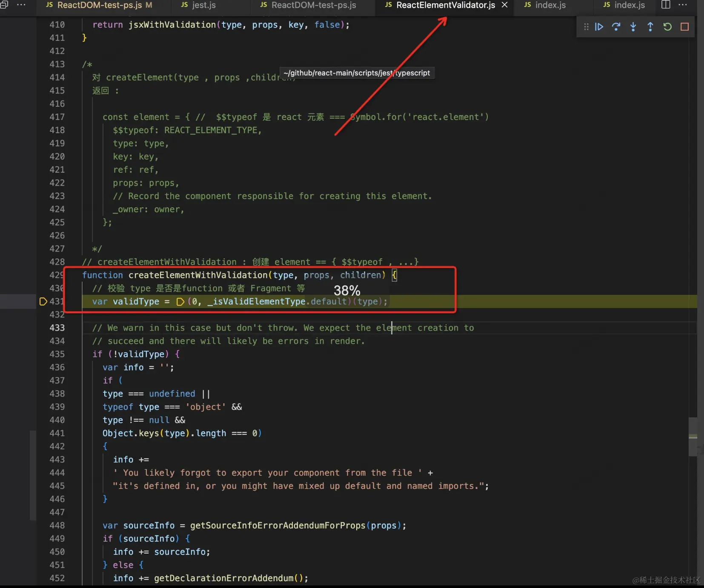
Task: Open the editor More Actions ellipsis menu
Action: [x=683, y=5]
